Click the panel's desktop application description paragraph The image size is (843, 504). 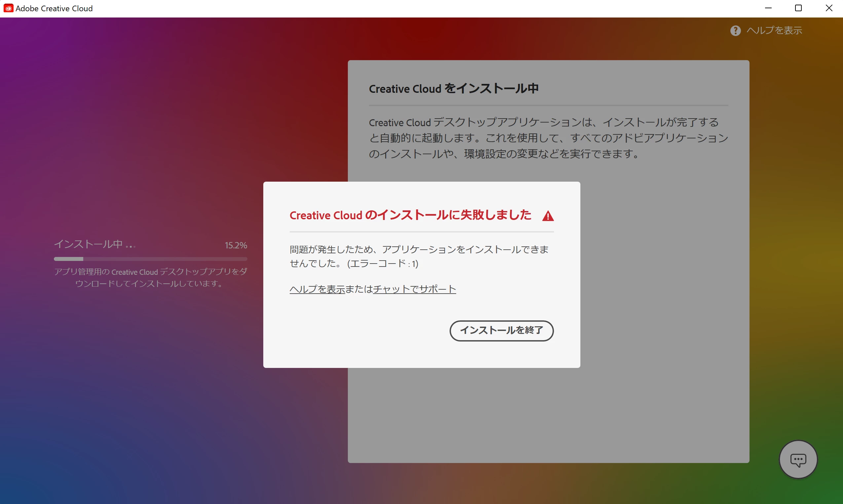[548, 138]
